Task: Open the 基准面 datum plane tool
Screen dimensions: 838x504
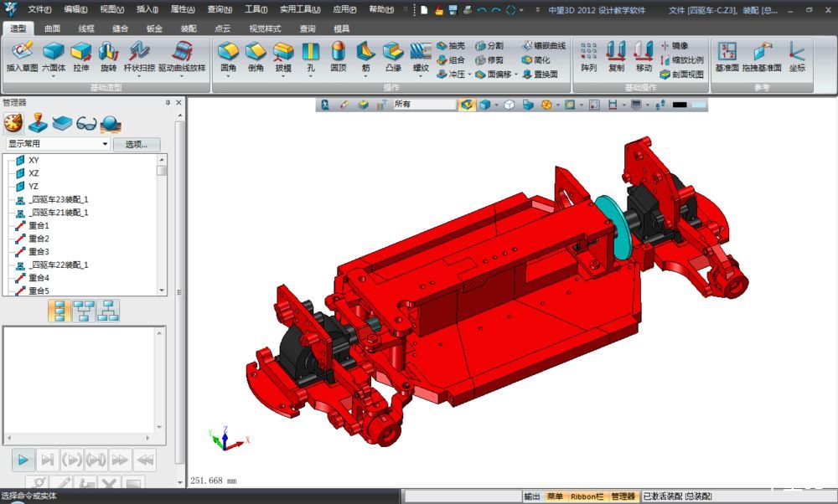Action: (x=727, y=57)
